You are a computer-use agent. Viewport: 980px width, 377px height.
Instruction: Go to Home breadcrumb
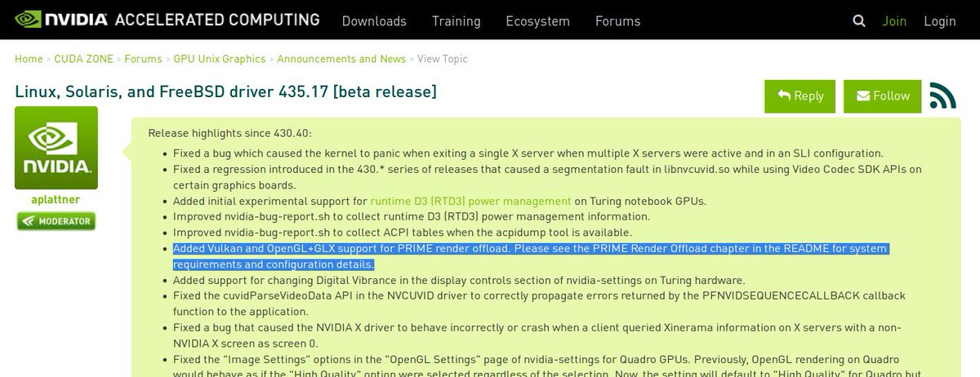pyautogui.click(x=29, y=59)
